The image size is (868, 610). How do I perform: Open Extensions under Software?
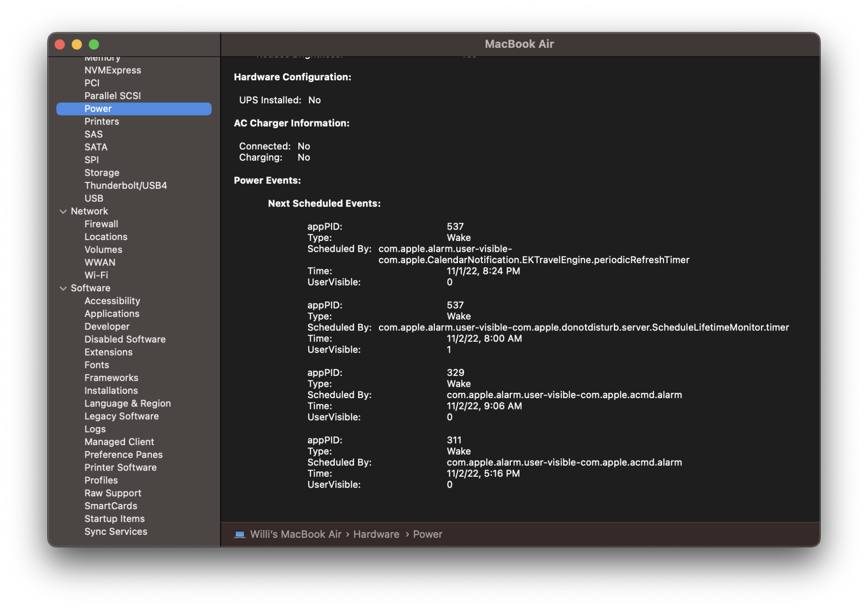pyautogui.click(x=108, y=352)
